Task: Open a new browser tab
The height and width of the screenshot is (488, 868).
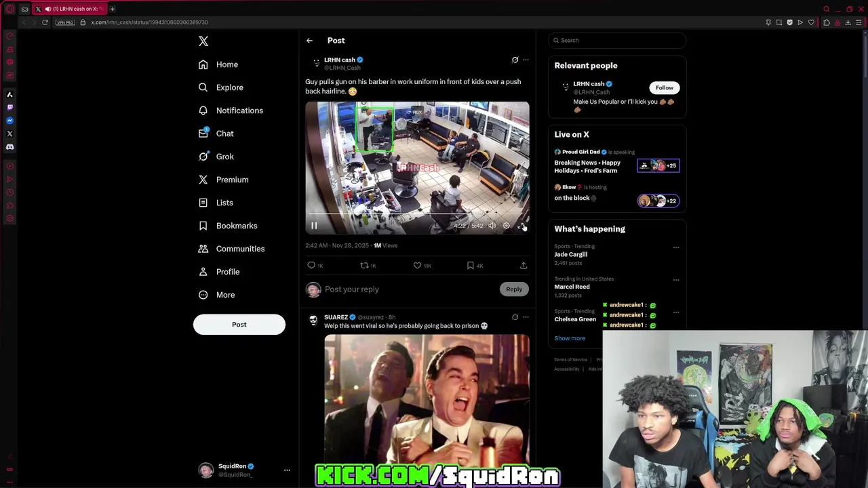Action: pyautogui.click(x=113, y=9)
